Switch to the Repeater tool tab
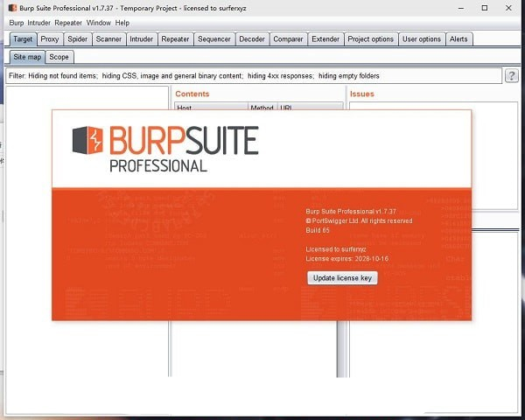 point(175,39)
